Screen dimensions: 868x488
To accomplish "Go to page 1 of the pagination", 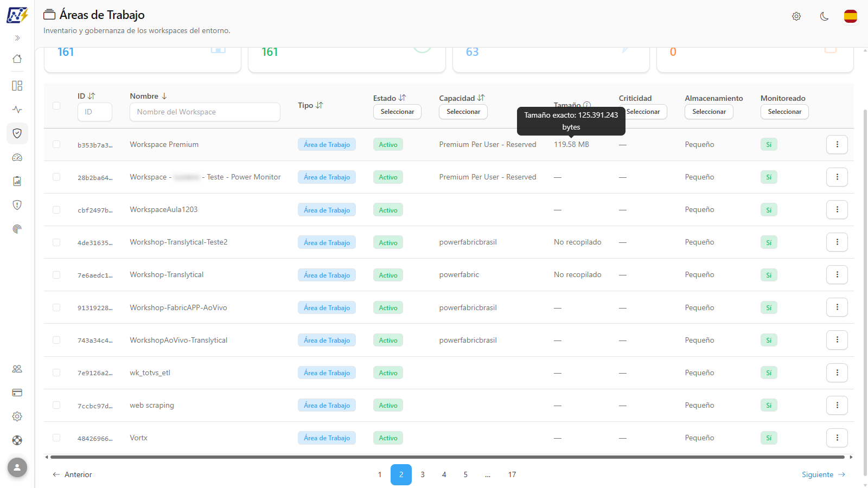I will (380, 474).
